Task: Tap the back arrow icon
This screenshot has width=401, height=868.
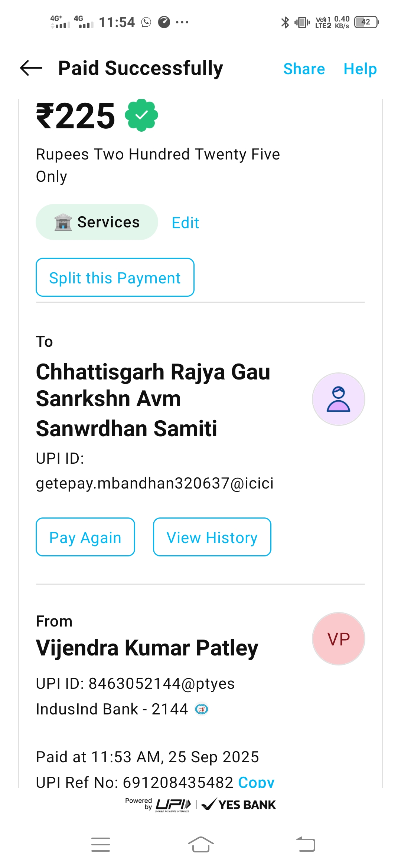Action: 31,68
